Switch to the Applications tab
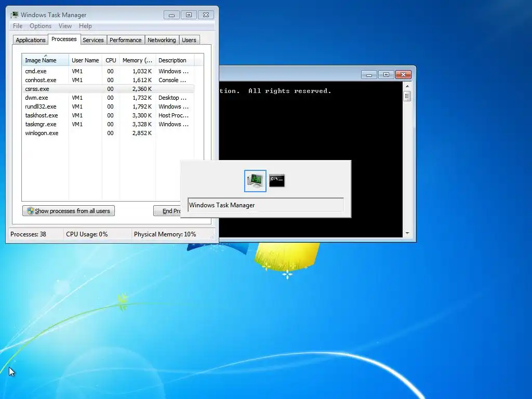 click(31, 40)
